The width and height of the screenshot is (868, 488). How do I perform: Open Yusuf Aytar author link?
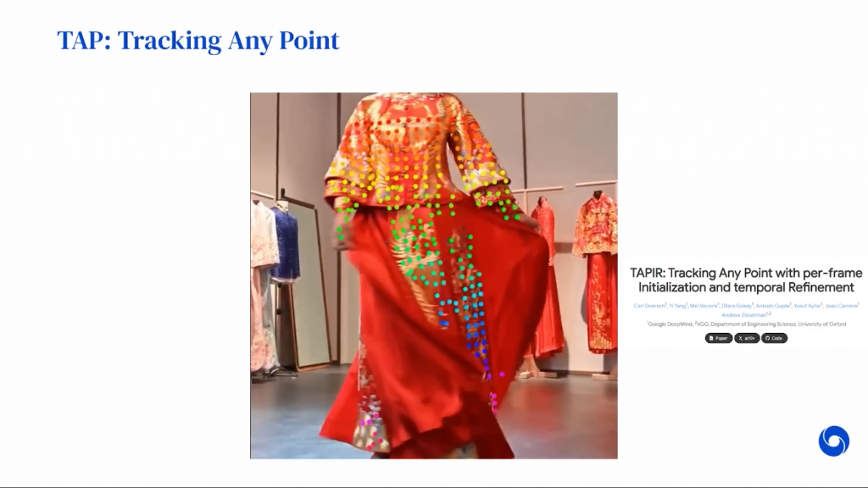click(x=808, y=306)
